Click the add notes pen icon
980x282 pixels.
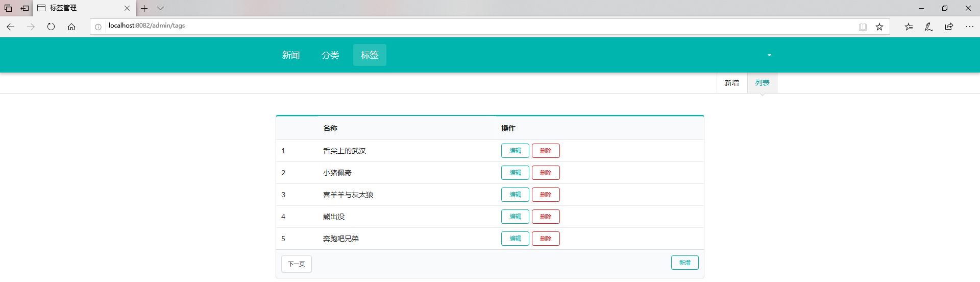coord(929,27)
